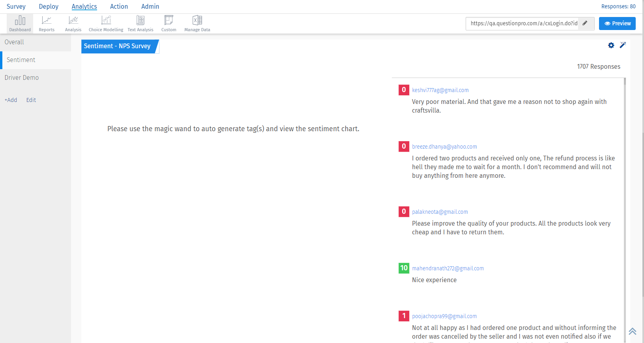
Task: Click the magic wand auto-tag icon
Action: point(623,45)
